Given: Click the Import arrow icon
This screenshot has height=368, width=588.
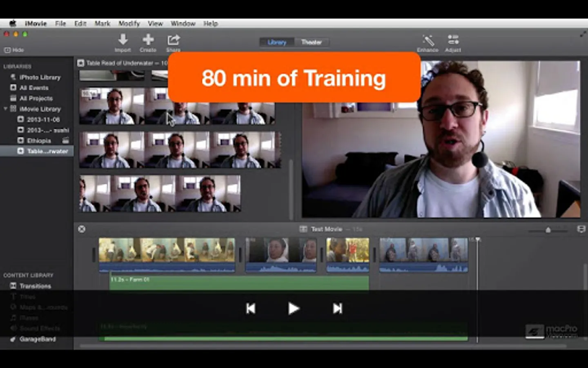Looking at the screenshot, I should [123, 40].
